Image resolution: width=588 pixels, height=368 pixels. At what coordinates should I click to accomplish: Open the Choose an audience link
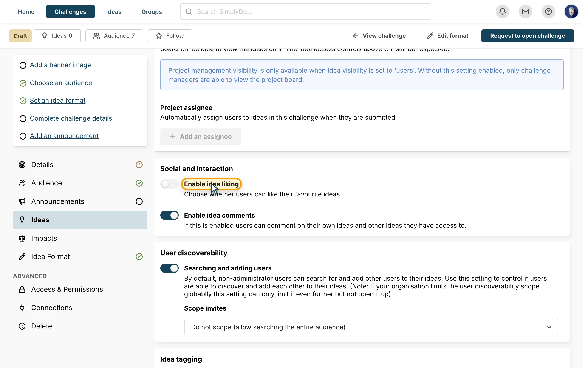(x=61, y=83)
